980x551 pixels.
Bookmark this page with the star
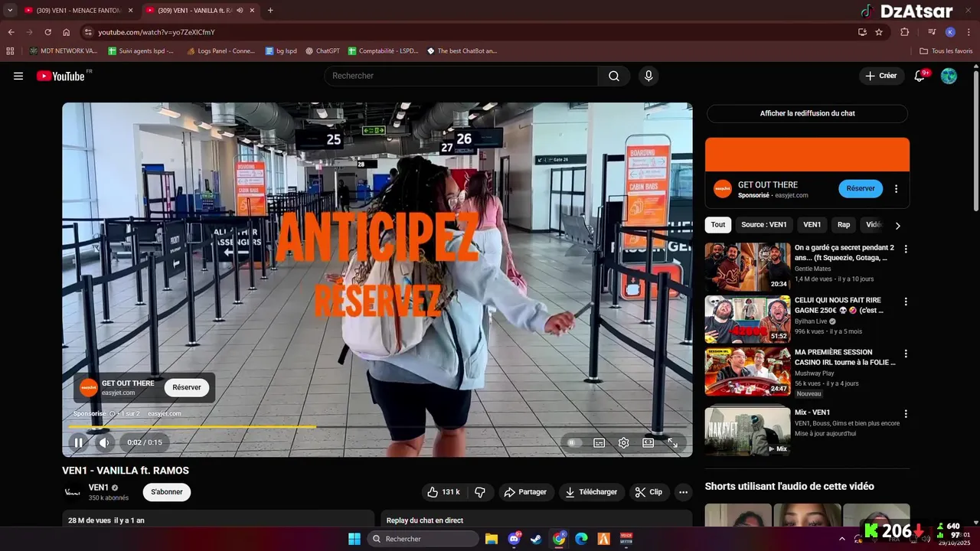pos(879,32)
